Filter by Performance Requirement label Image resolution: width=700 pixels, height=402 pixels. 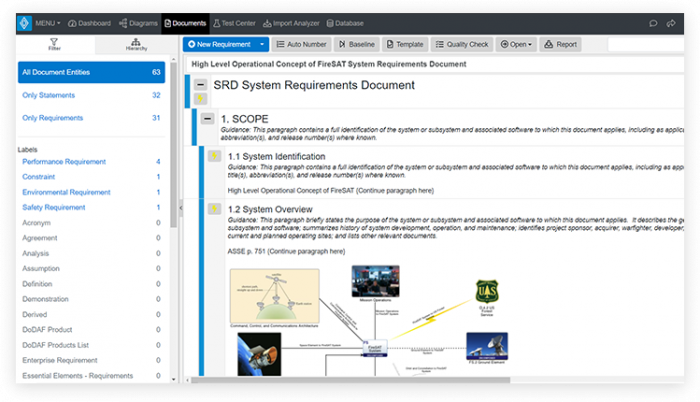[64, 162]
